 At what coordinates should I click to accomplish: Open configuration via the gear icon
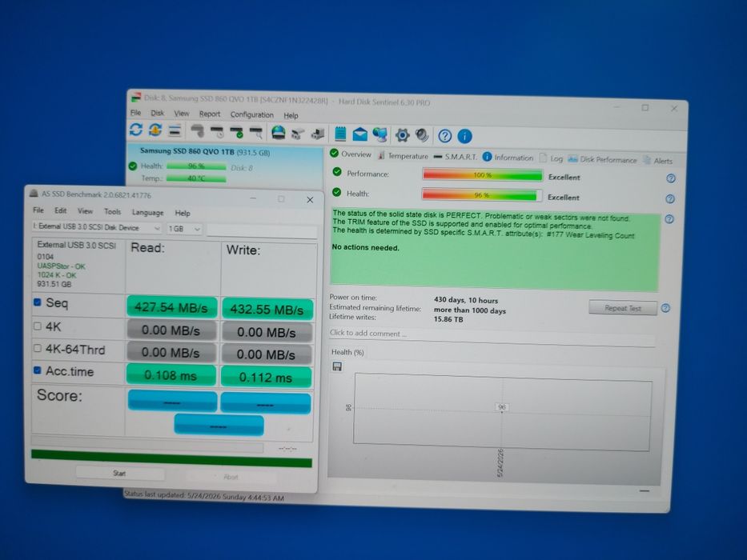[x=402, y=135]
